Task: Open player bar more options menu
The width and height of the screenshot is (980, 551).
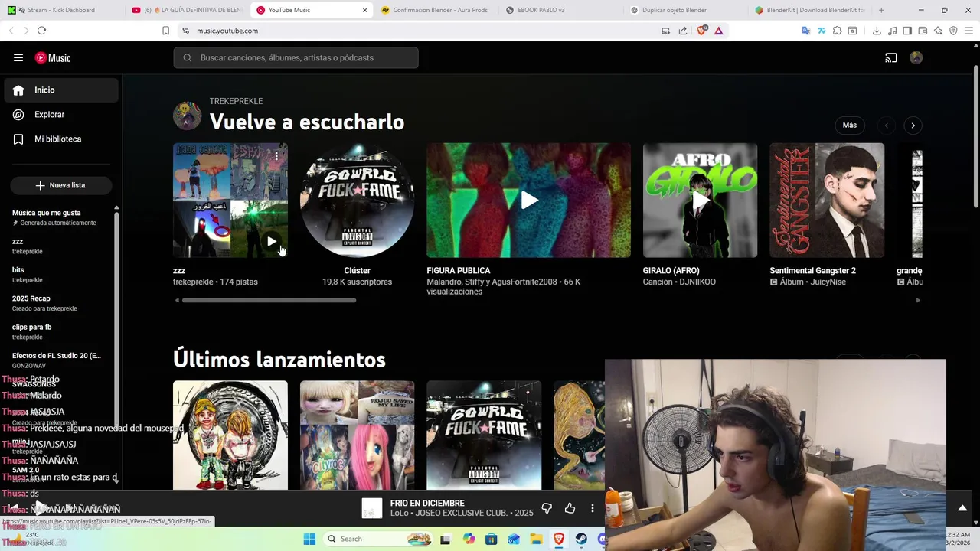Action: (592, 508)
